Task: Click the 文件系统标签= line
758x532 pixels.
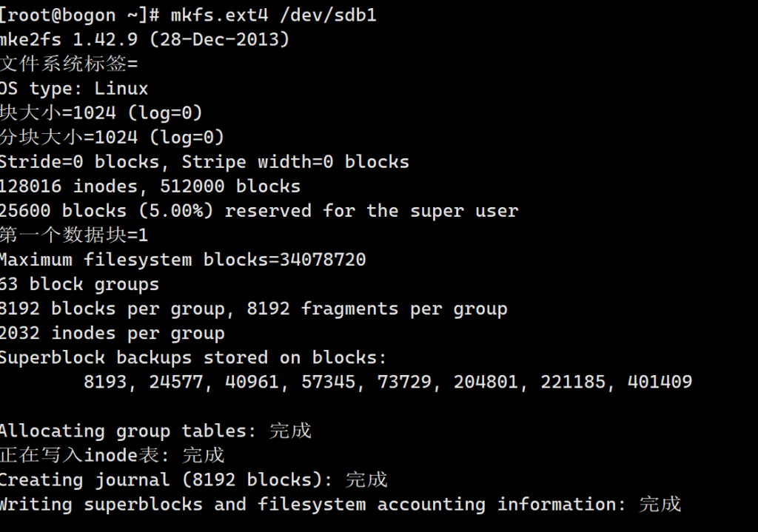Action: coord(69,64)
